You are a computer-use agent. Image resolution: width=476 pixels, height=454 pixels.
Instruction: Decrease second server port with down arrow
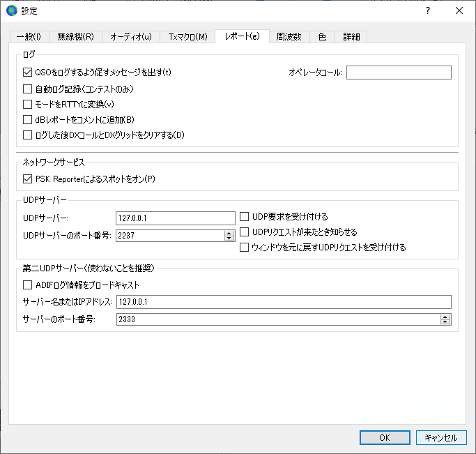click(445, 322)
